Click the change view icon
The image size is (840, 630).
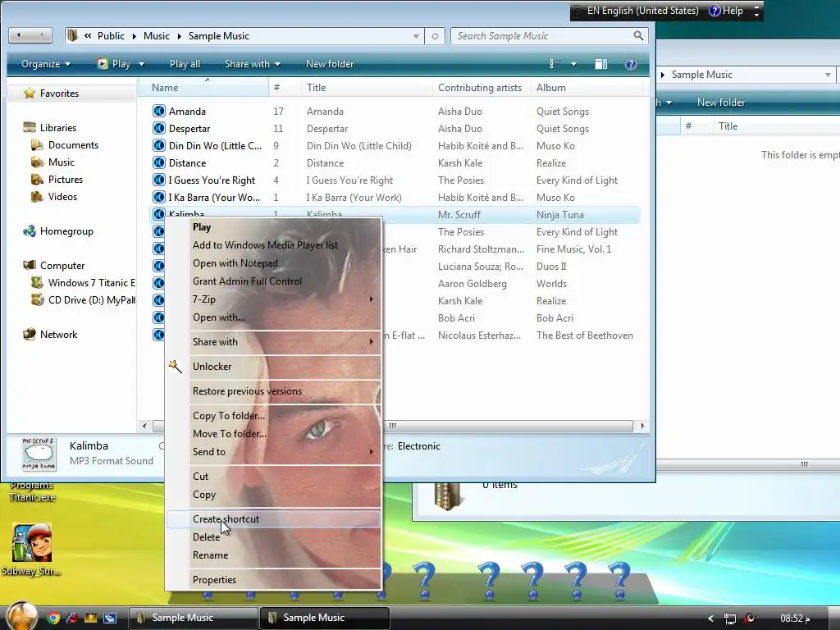(x=555, y=64)
